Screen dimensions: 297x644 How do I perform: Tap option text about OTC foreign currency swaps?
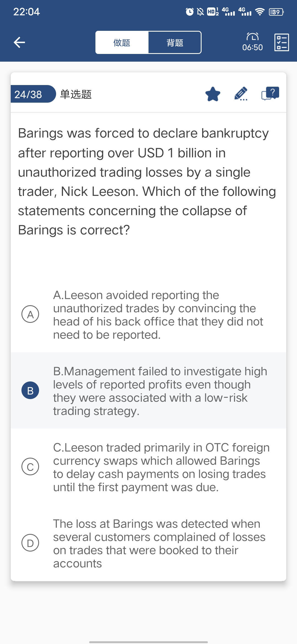click(161, 467)
